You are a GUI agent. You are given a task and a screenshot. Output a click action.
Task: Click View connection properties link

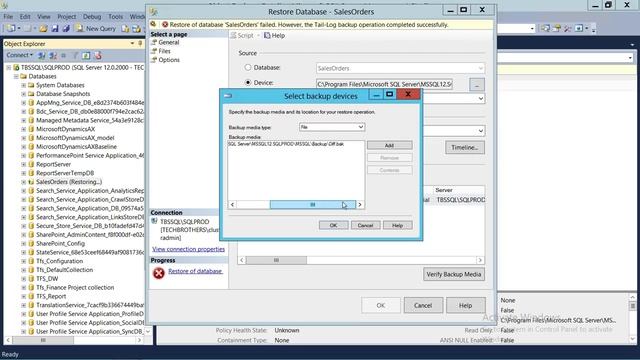189,249
